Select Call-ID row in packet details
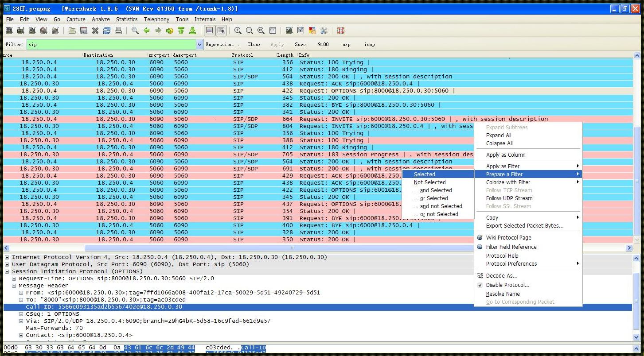This screenshot has width=644, height=356. [x=318, y=307]
